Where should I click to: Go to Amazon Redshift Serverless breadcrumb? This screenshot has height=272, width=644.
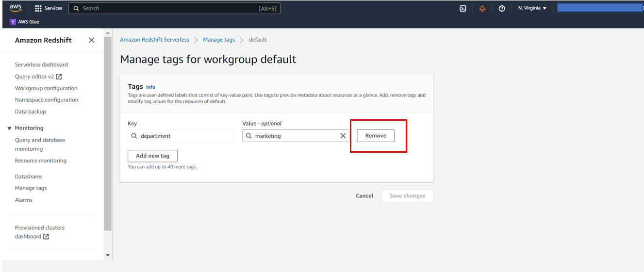[154, 40]
